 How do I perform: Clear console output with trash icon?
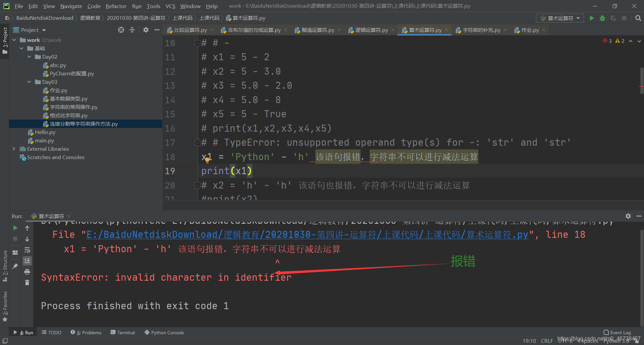(27, 283)
